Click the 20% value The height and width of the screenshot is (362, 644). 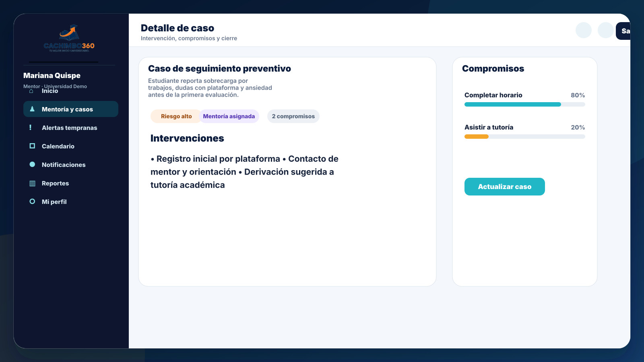point(578,128)
